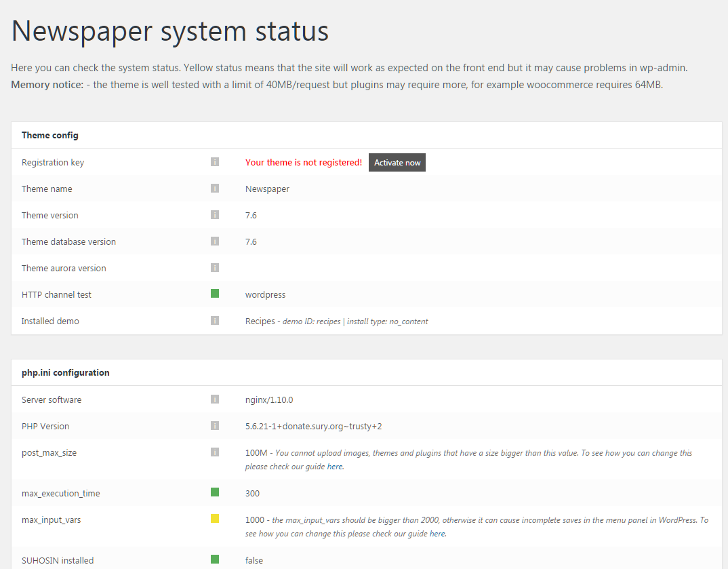Click the info icon beside Theme database version
The image size is (728, 569).
point(214,241)
